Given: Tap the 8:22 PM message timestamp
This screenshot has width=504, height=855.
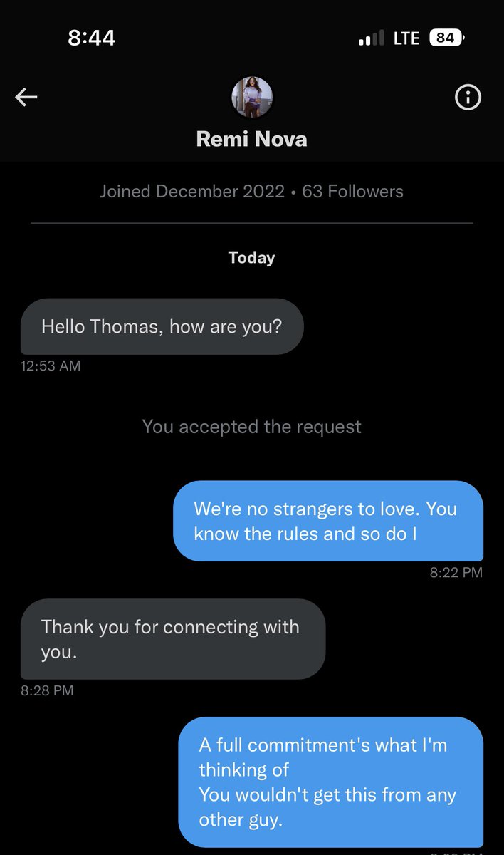Looking at the screenshot, I should click(x=456, y=572).
